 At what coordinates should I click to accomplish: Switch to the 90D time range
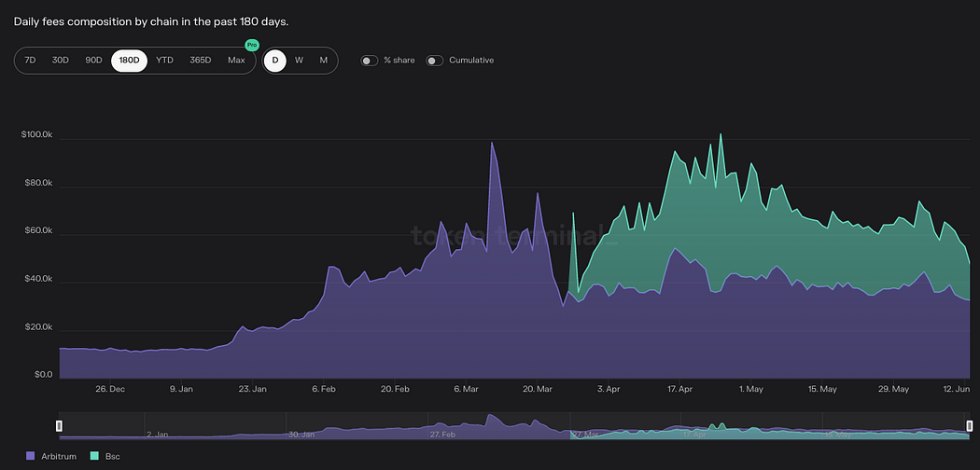pos(93,61)
